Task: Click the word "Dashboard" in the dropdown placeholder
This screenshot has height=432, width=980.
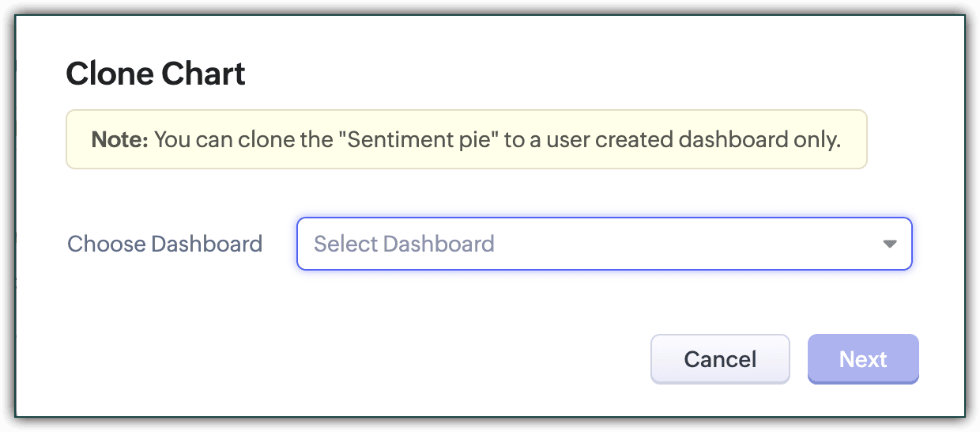Action: click(438, 244)
